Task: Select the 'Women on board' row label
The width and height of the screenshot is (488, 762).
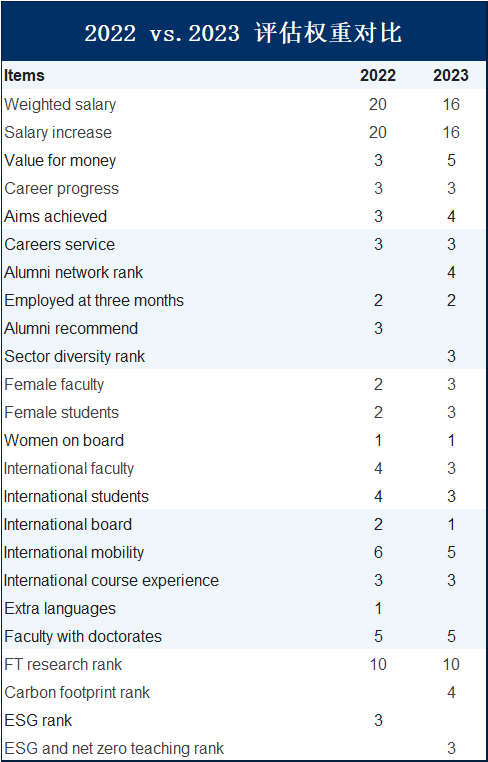Action: (x=64, y=440)
